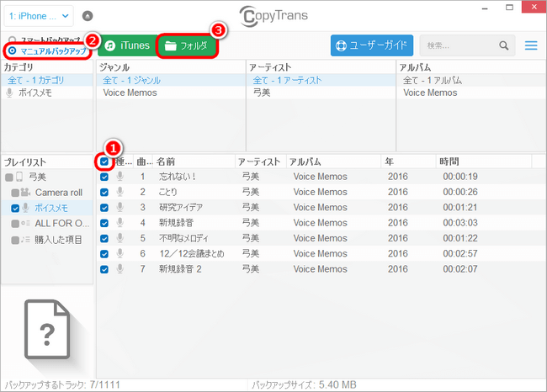Click microphone icon beside ボイスメモ category

click(10, 93)
